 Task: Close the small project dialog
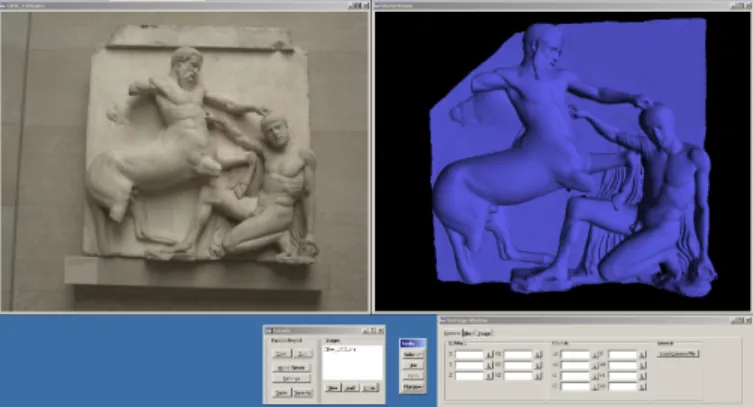click(x=380, y=331)
